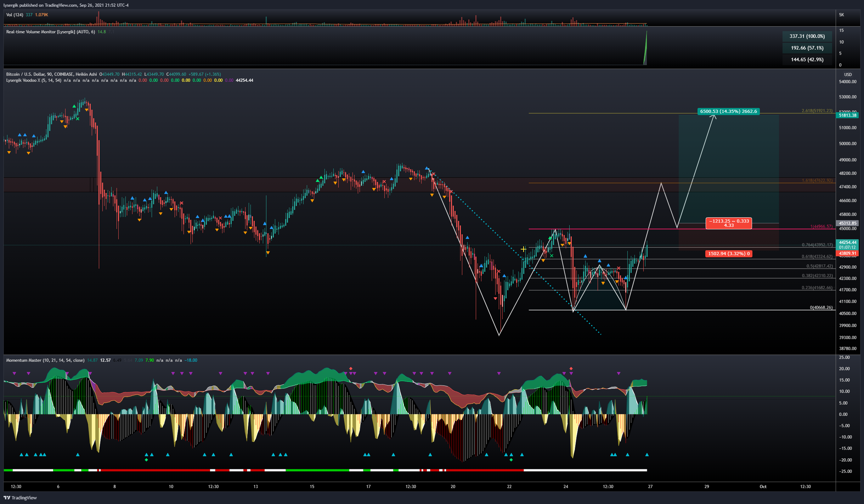Select the 1(44966.57) Fibonacci level label
The width and height of the screenshot is (864, 504).
point(821,227)
